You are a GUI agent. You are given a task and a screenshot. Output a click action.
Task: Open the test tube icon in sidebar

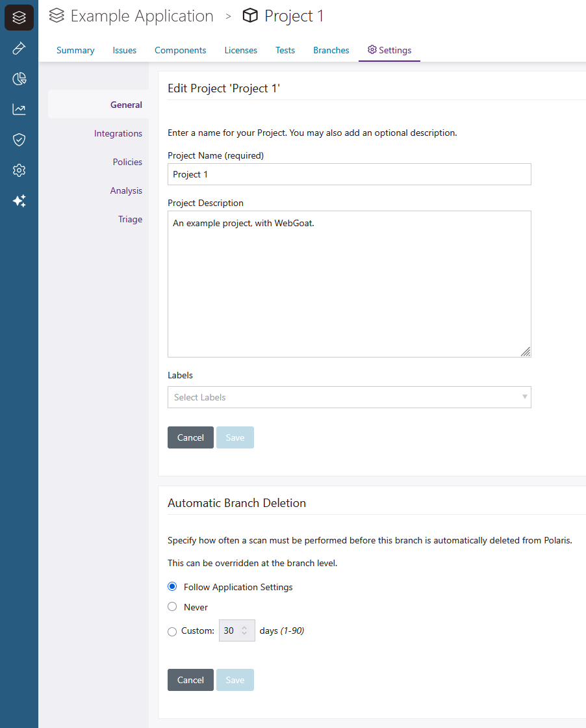click(x=19, y=49)
